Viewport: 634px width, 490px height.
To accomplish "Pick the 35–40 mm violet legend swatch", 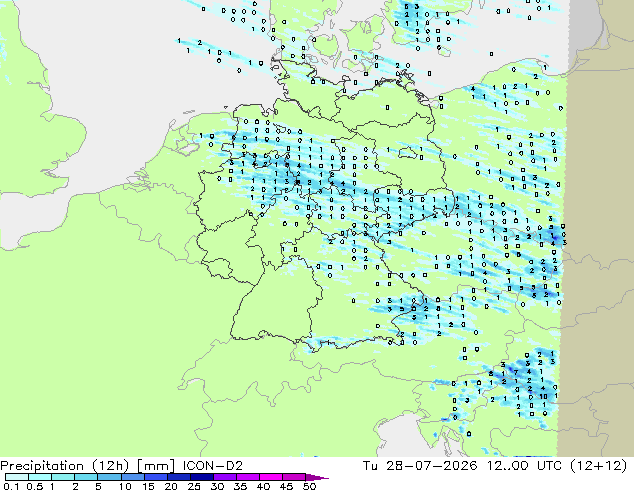I will click(248, 477).
